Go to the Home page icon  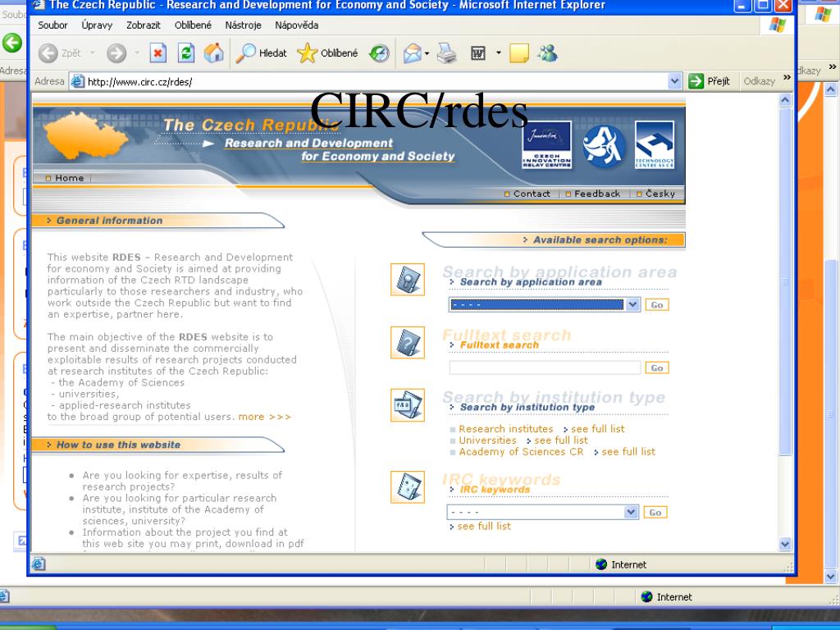click(214, 53)
